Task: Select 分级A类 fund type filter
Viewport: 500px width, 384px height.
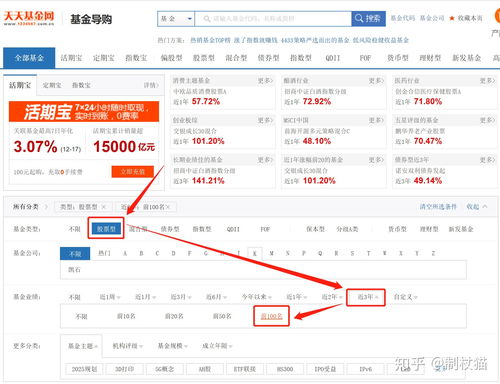Action: 347,229
